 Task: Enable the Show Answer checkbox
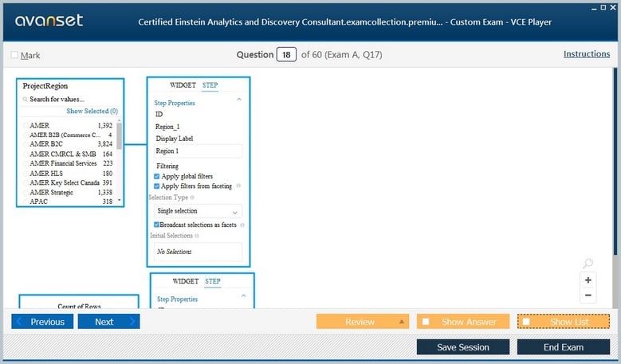tap(426, 322)
